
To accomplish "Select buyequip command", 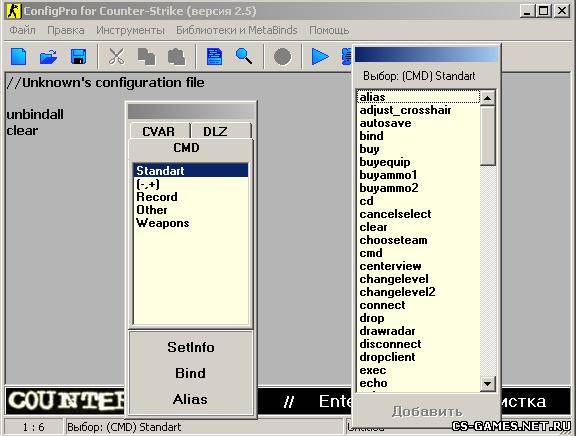I will 418,162.
